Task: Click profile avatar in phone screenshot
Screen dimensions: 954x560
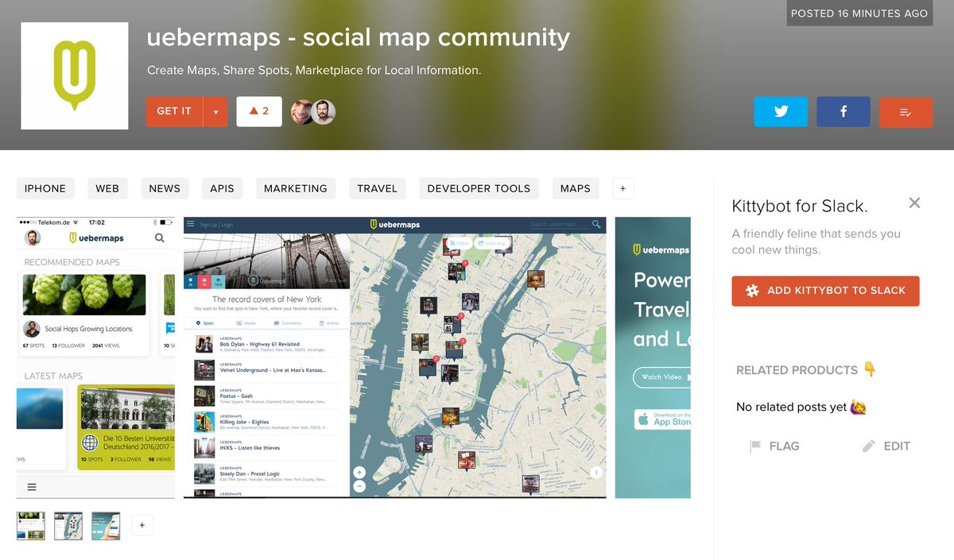Action: tap(33, 238)
